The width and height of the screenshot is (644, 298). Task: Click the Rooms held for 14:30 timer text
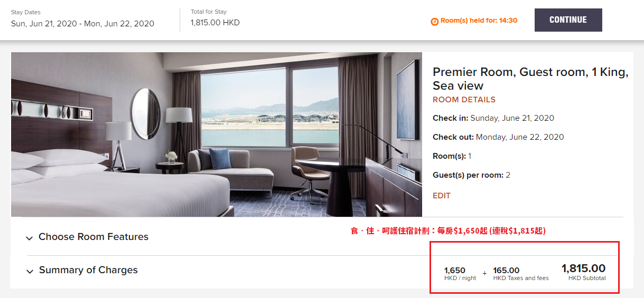click(x=479, y=21)
